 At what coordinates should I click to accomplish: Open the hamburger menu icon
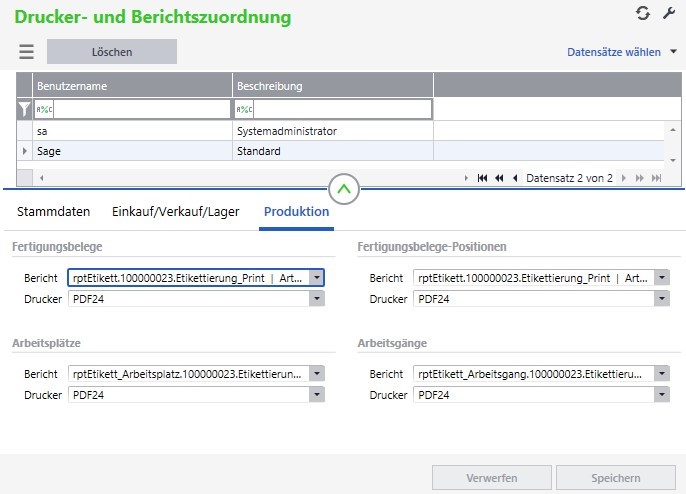pos(26,52)
